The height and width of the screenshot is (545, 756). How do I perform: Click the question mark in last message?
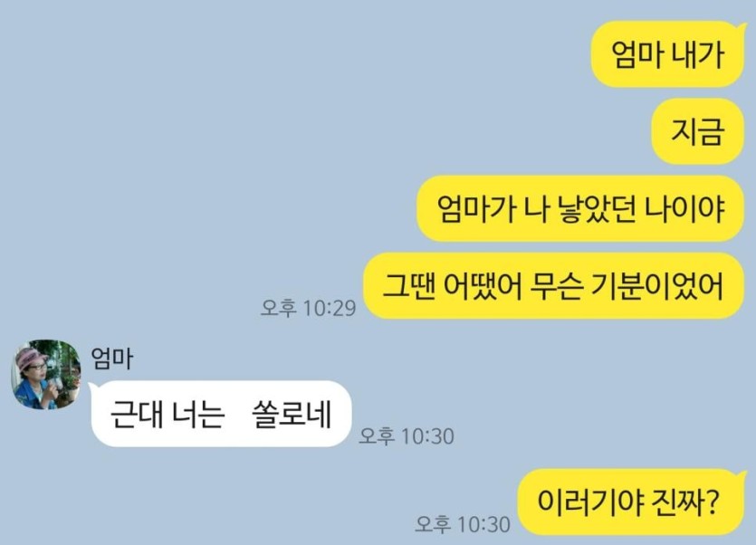click(710, 502)
